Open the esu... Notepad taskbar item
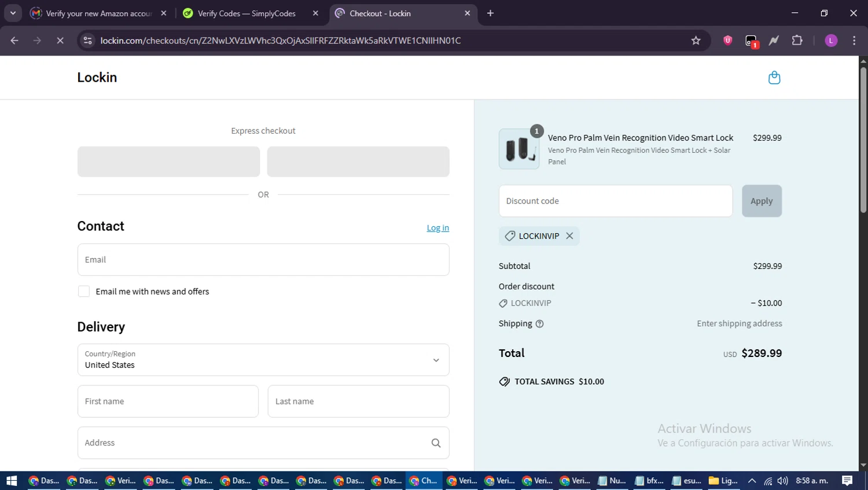The image size is (868, 490). pos(686,481)
